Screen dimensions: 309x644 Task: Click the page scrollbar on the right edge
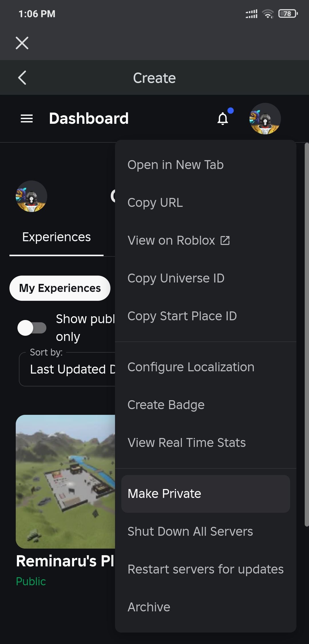307,335
